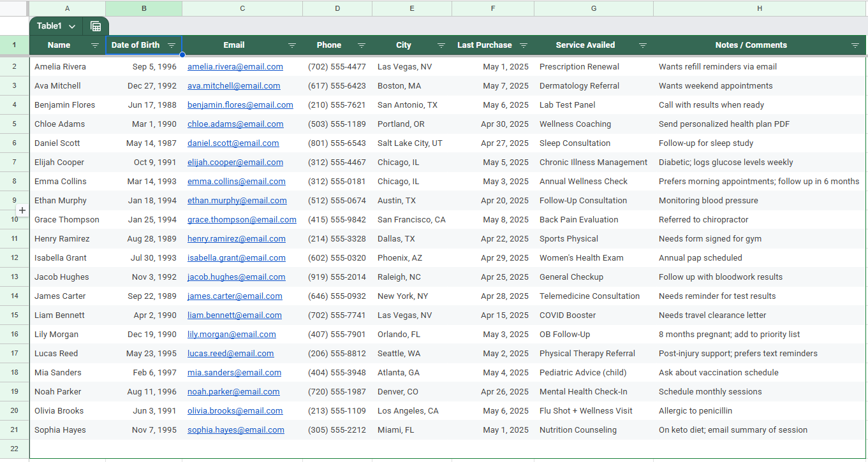868x462 pixels.
Task: Select column A header
Action: click(x=68, y=8)
